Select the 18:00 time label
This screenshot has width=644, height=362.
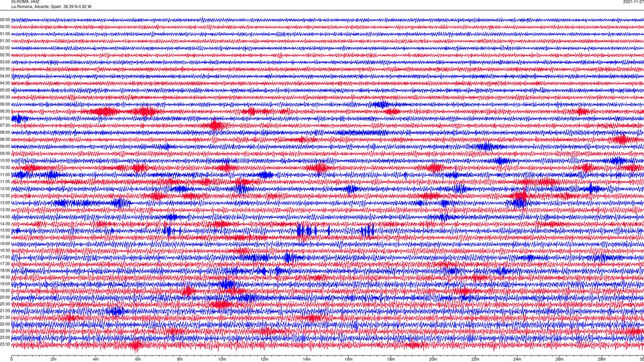(5, 270)
